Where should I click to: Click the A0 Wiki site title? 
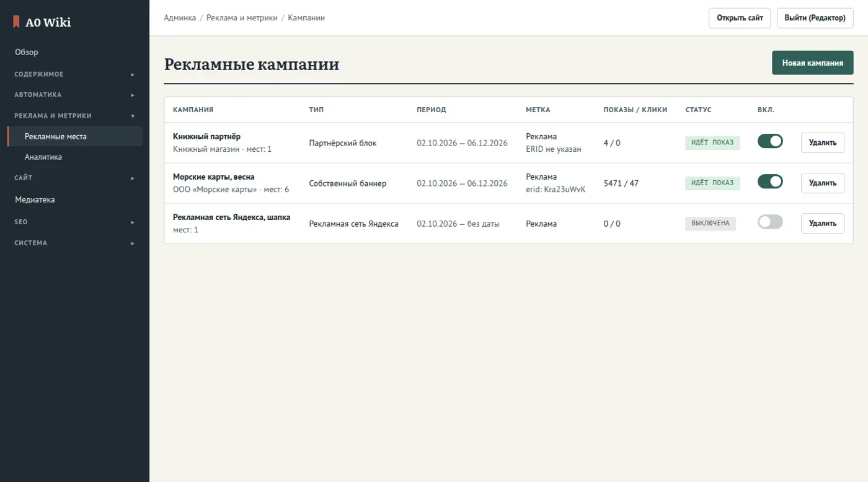48,22
